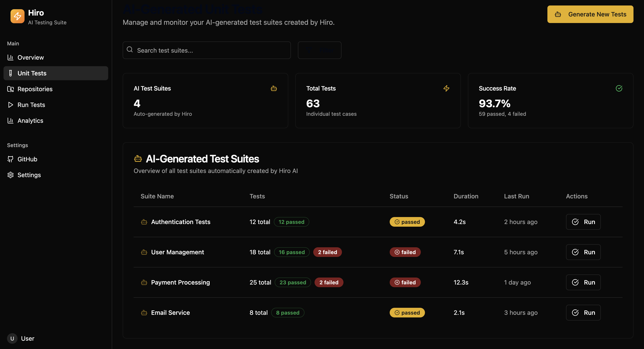Click the search magnifier icon
644x349 pixels.
(130, 50)
